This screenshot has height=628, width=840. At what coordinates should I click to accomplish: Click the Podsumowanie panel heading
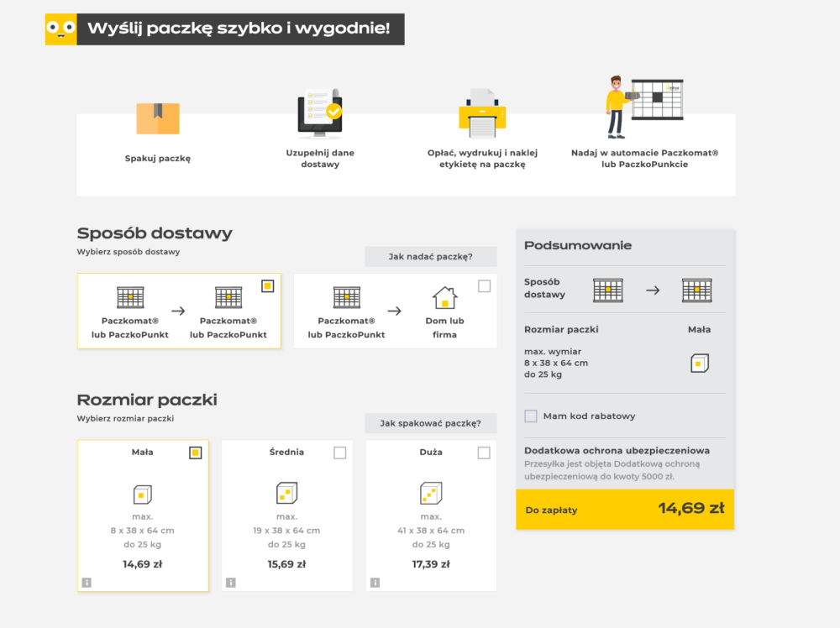point(578,245)
